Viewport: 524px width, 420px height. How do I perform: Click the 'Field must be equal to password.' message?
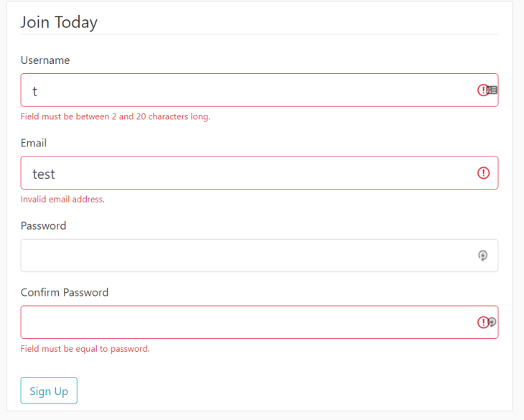[85, 349]
